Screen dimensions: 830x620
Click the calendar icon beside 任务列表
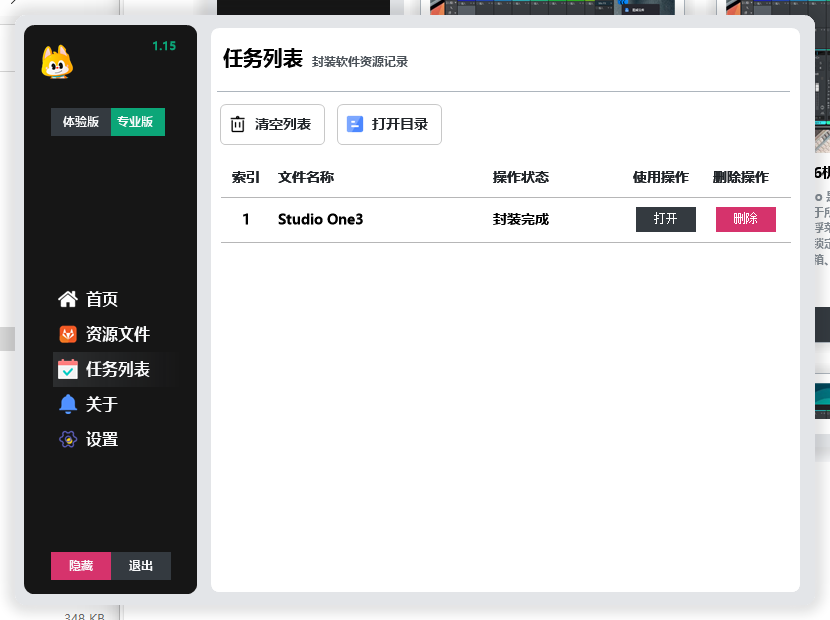pos(66,369)
